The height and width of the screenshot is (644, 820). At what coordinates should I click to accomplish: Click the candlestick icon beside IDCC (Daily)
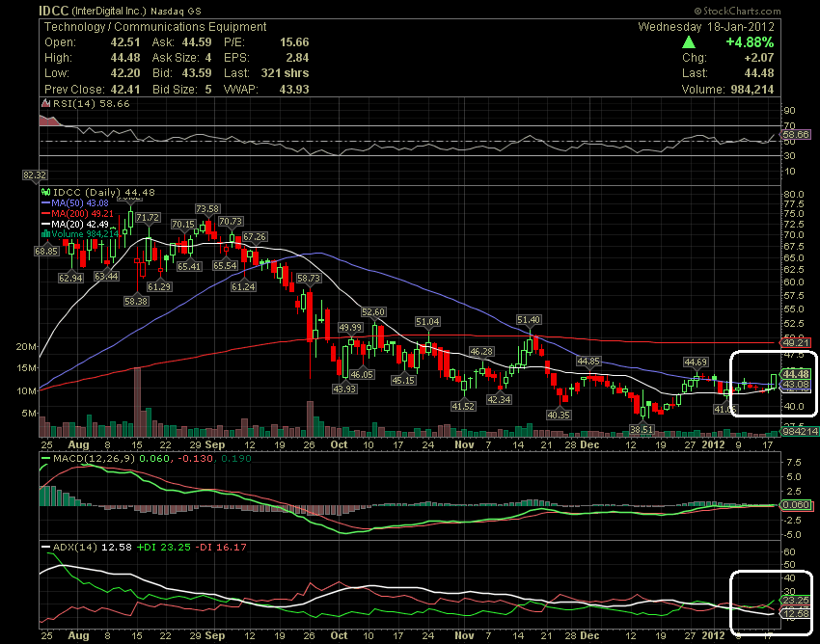click(46, 193)
